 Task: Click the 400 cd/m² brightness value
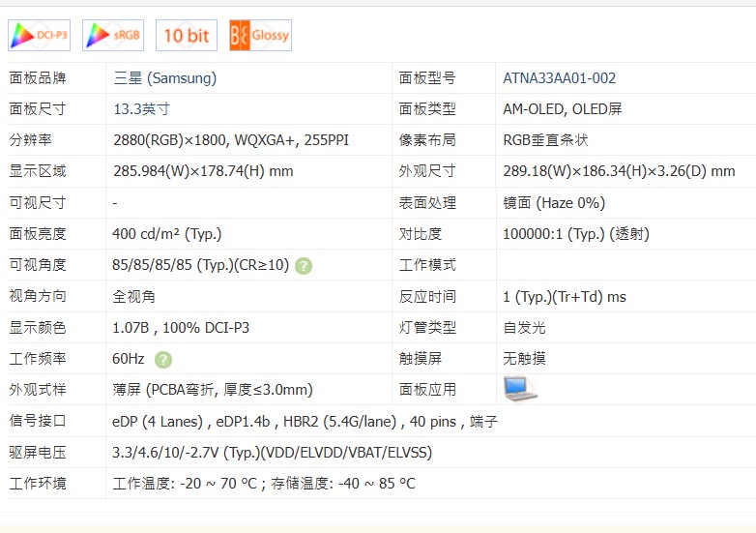click(x=167, y=234)
